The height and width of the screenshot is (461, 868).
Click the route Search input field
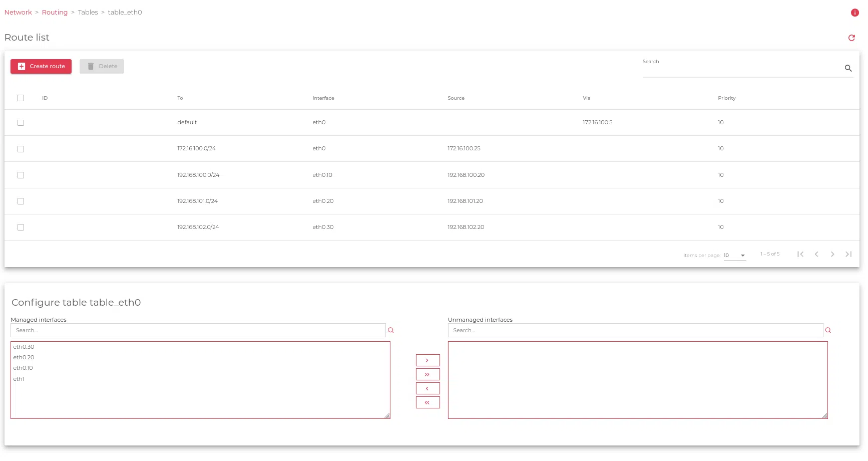point(741,69)
